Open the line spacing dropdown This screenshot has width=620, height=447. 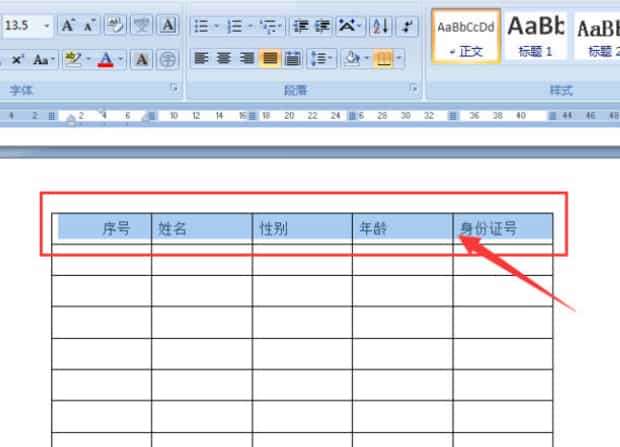coord(321,59)
